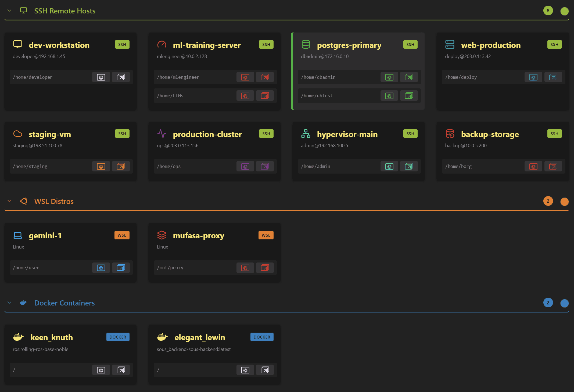Open /mnt/proxy in current window

(245, 268)
